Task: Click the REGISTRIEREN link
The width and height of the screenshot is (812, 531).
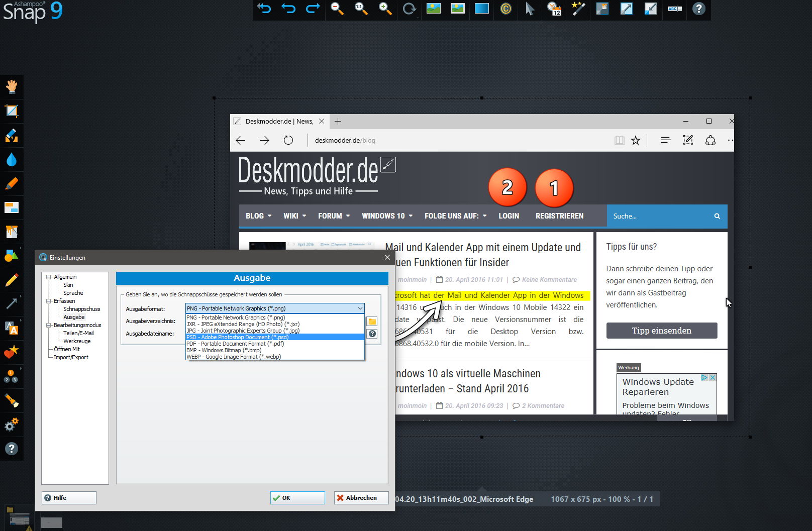Action: click(559, 216)
